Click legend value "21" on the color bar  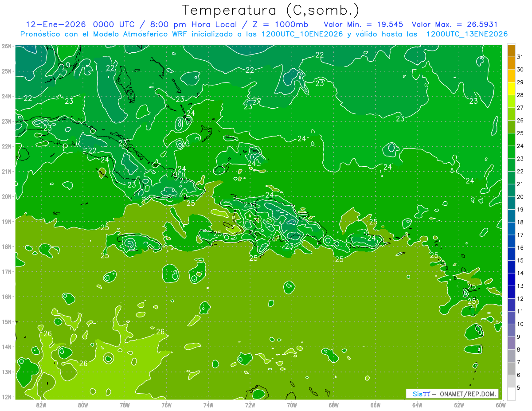[x=520, y=184]
